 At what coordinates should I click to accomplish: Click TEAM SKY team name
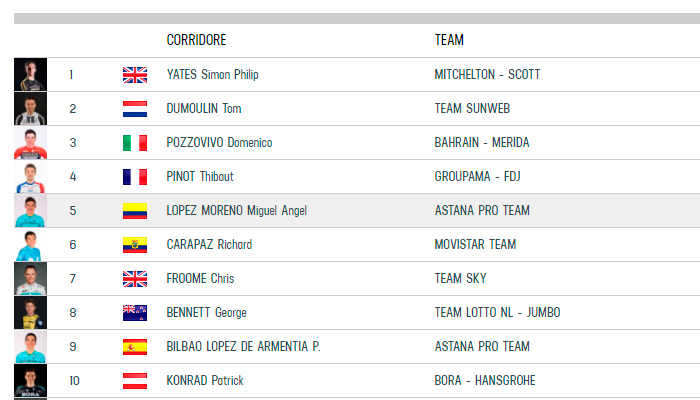[x=461, y=279]
